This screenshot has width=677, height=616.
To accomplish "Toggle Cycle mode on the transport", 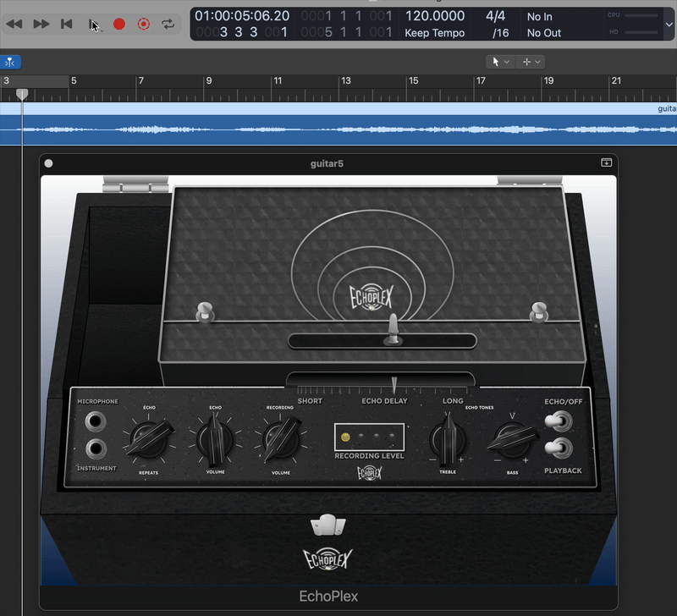I will point(168,25).
